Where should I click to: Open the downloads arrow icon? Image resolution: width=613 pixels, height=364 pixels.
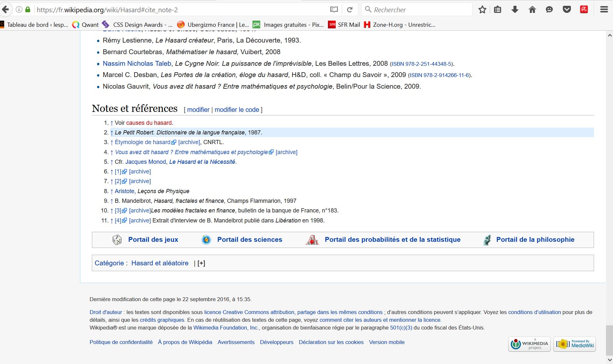pos(515,10)
